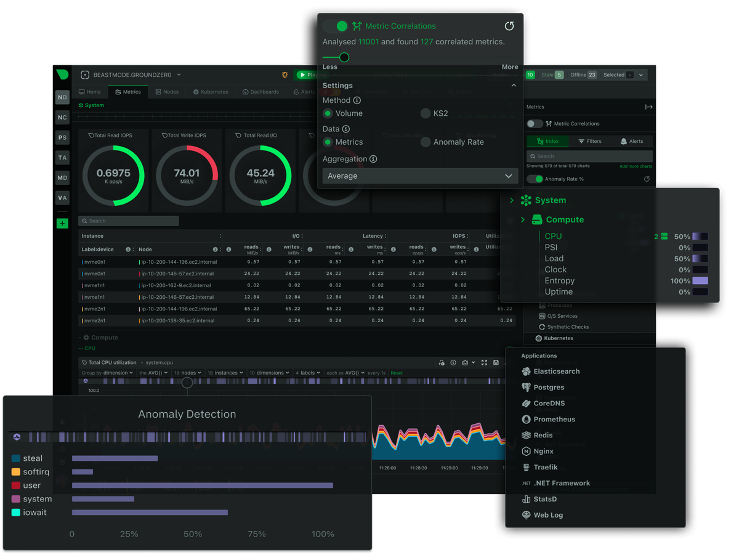Open the Filters tab in the Metrics panel

589,141
